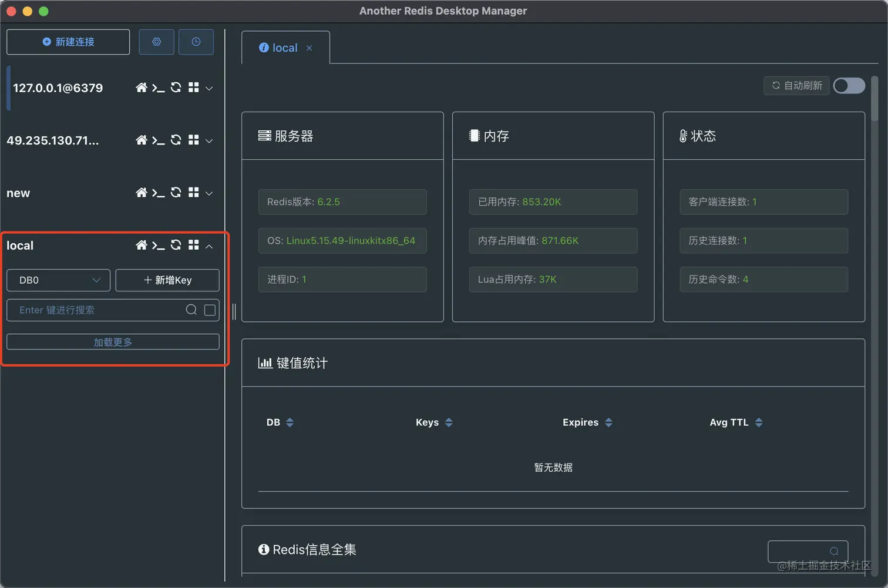Image resolution: width=888 pixels, height=588 pixels.
Task: Click the key search magnifier icon
Action: 191,310
